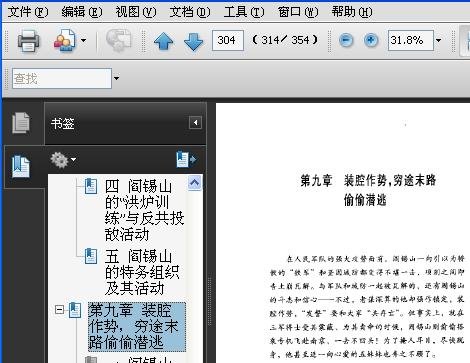The height and width of the screenshot is (363, 470).
Task: Collapse the 第九章 bookmark tree node
Action: coord(59,310)
